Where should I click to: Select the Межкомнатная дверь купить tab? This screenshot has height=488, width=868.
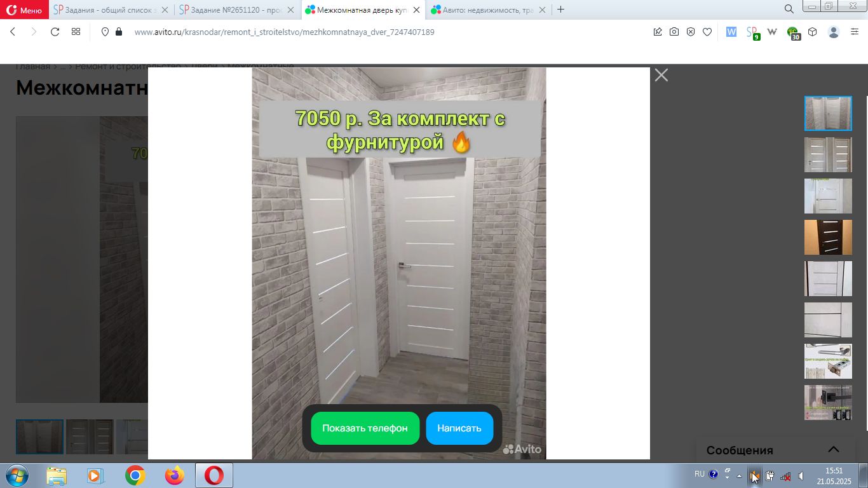(x=363, y=10)
